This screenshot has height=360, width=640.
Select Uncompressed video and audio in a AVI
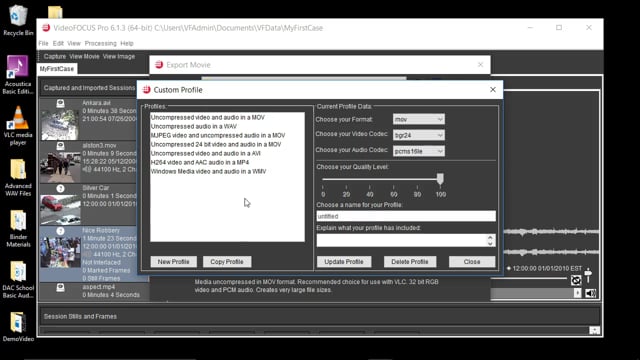[206, 153]
